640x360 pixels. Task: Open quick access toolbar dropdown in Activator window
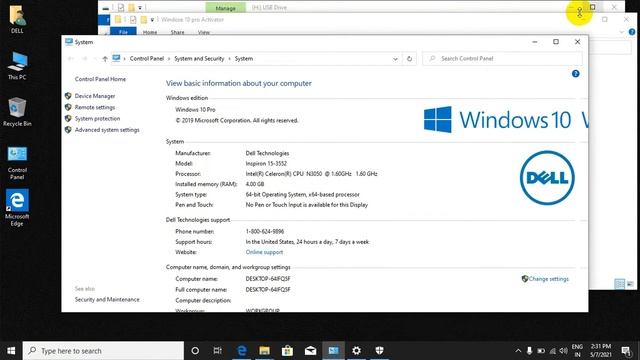click(152, 20)
